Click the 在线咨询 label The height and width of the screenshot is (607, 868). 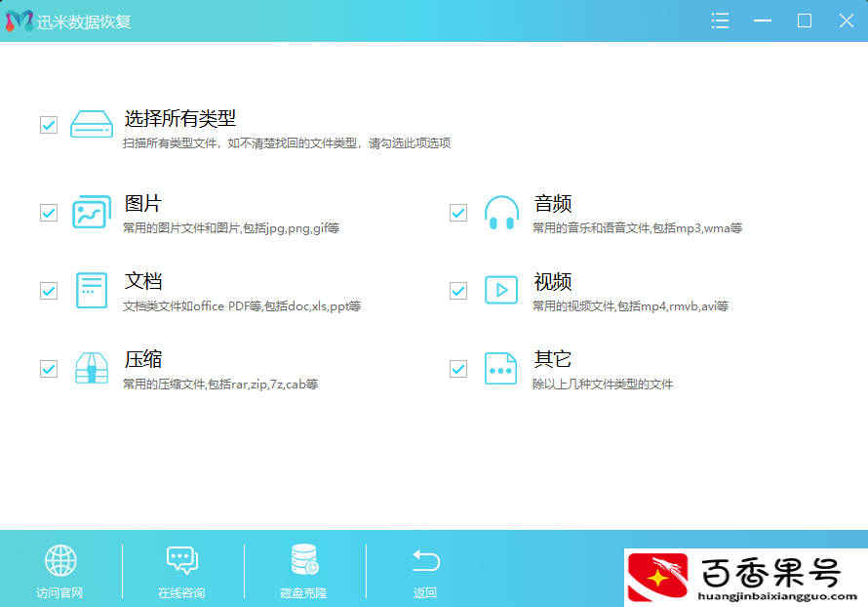181,592
